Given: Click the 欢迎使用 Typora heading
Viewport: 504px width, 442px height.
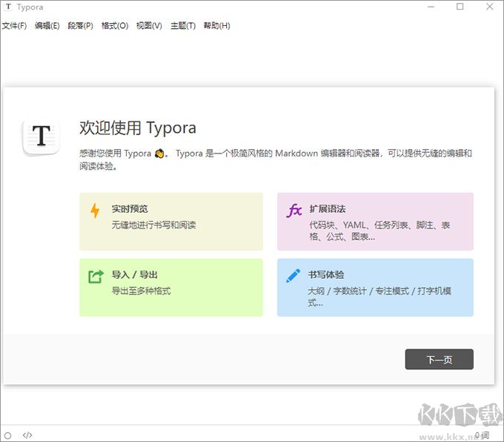Looking at the screenshot, I should 138,128.
